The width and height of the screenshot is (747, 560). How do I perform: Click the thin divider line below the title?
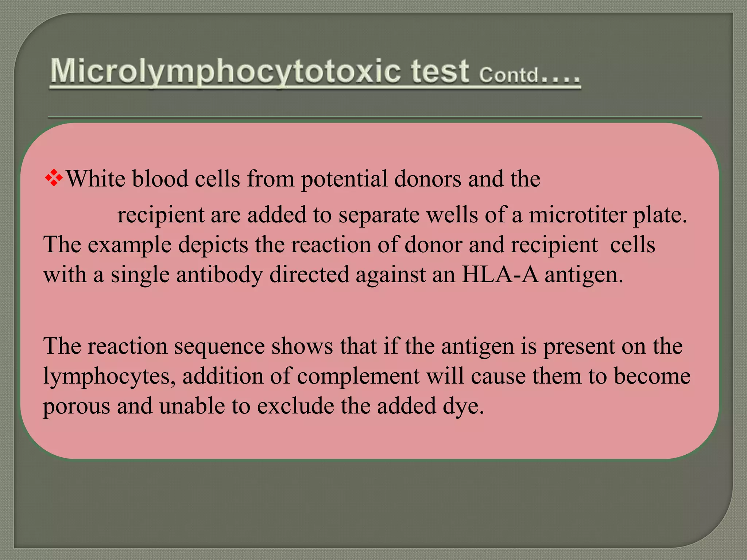[x=375, y=117]
